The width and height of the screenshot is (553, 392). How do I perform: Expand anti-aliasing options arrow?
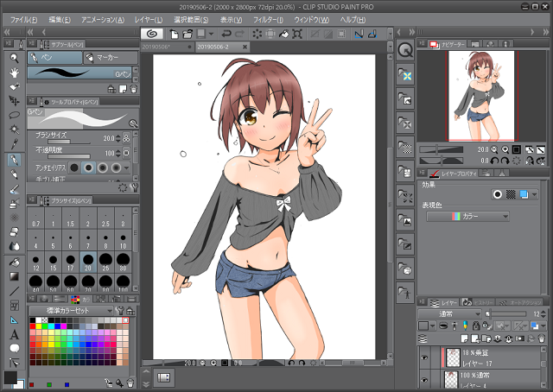127,168
